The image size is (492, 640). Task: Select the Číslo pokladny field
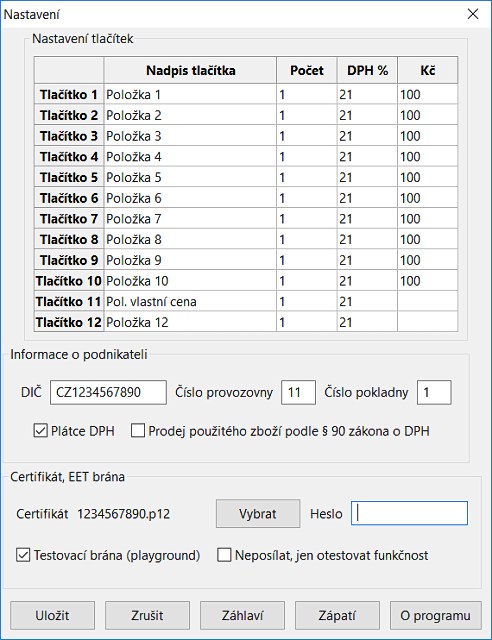tap(434, 392)
